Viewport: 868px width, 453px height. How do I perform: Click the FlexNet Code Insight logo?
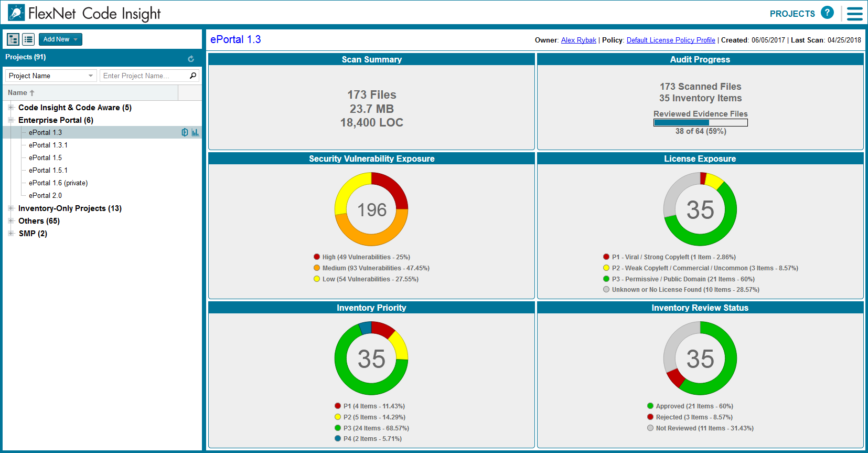tap(84, 13)
